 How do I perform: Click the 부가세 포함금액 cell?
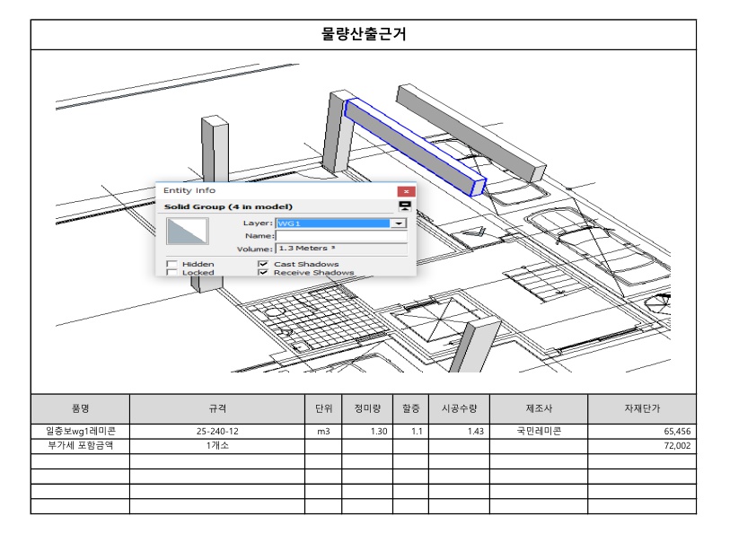point(81,446)
